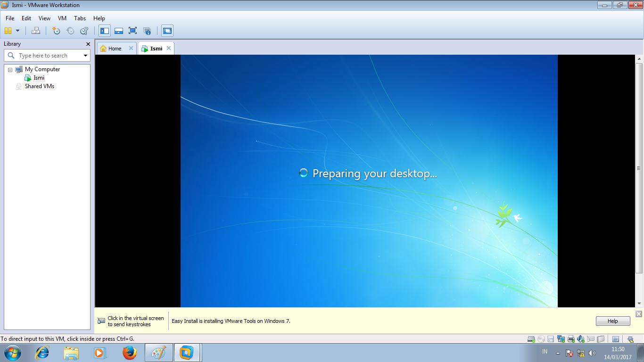Open Windows Media Player from taskbar
This screenshot has width=644, height=362.
100,353
